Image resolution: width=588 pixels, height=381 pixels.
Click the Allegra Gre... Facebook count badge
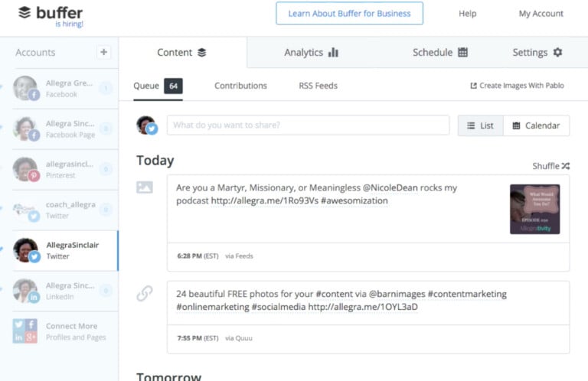tap(106, 89)
